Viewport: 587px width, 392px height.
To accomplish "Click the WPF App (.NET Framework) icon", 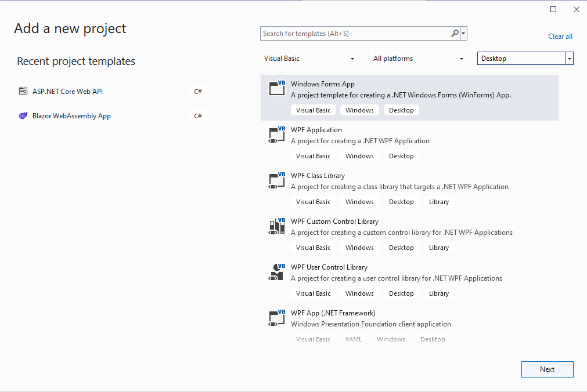I will [x=276, y=318].
